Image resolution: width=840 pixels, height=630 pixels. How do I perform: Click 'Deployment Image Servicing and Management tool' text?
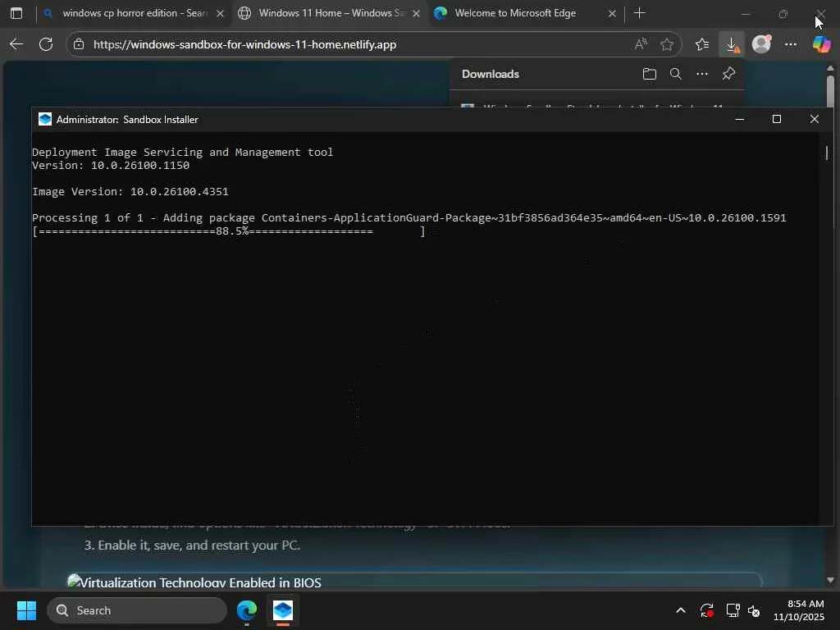pos(183,152)
